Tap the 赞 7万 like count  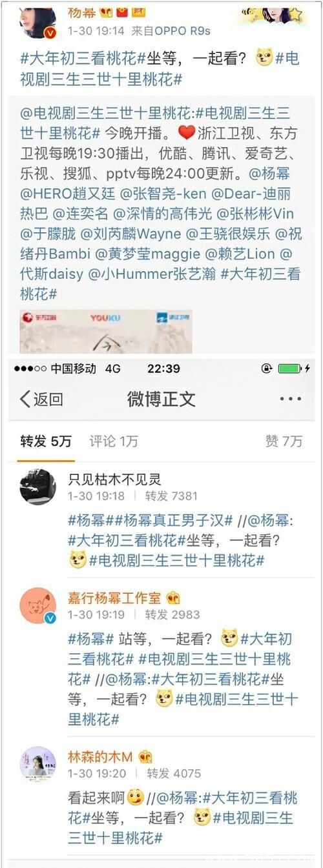point(284,441)
